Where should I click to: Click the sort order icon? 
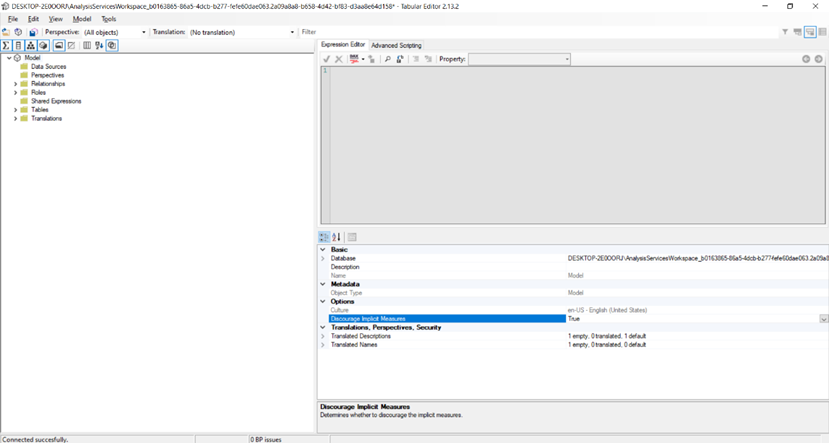(x=99, y=45)
